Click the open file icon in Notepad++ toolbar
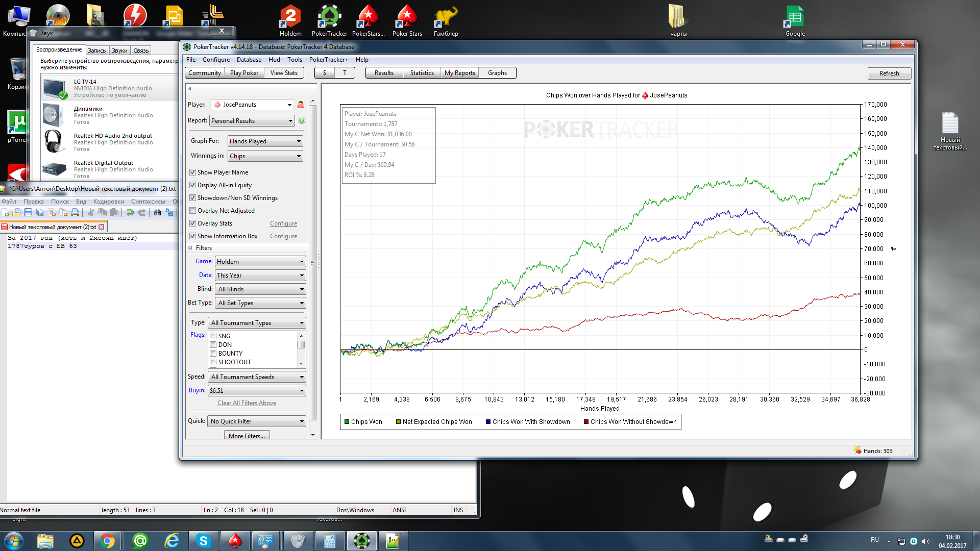This screenshot has height=551, width=980. point(16,213)
